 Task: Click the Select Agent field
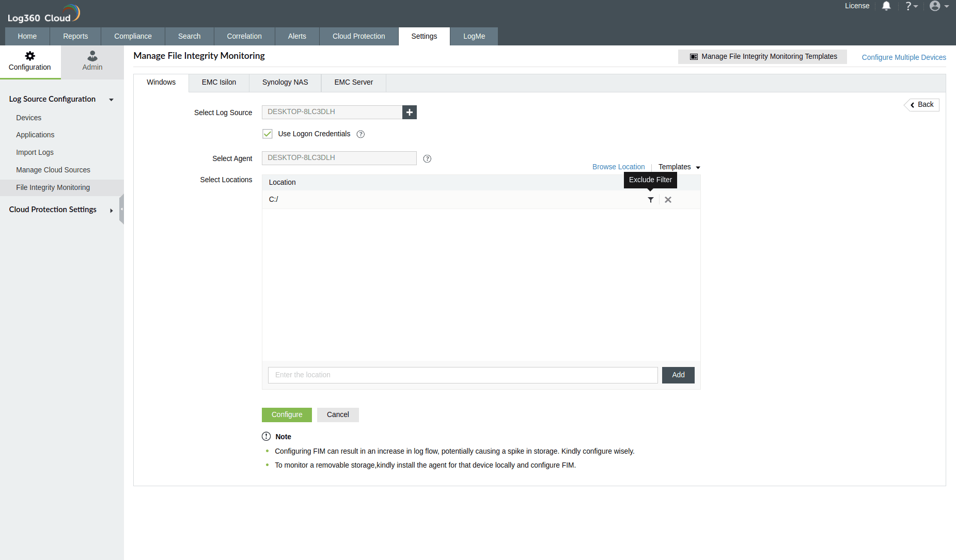click(339, 158)
